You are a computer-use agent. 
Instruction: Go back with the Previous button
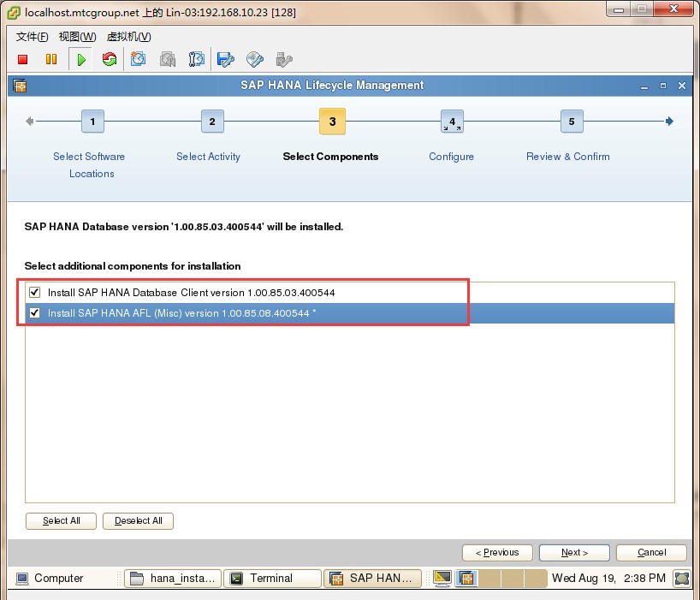click(x=497, y=553)
